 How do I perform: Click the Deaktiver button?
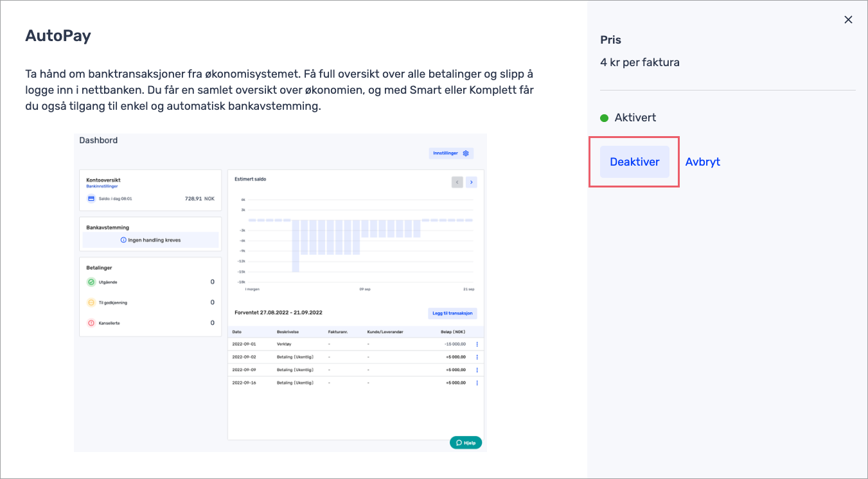pos(634,162)
